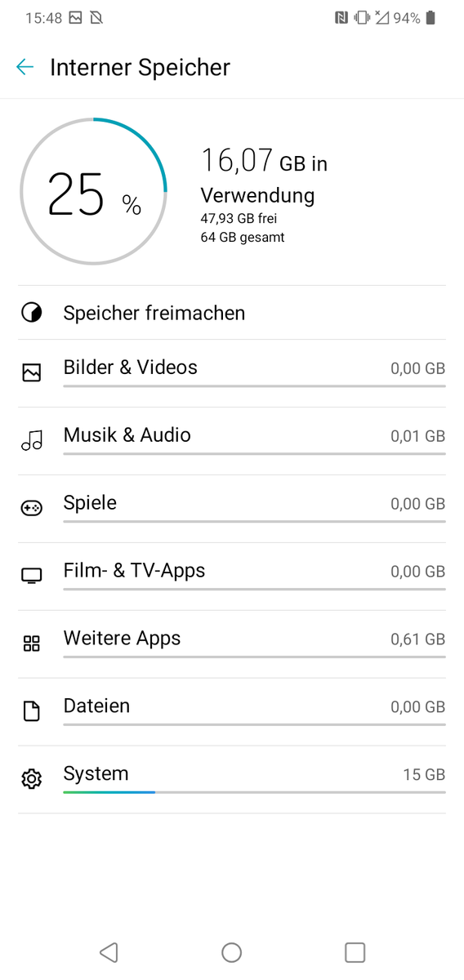The width and height of the screenshot is (464, 980).
Task: Tap the Android home circle button
Action: click(232, 952)
